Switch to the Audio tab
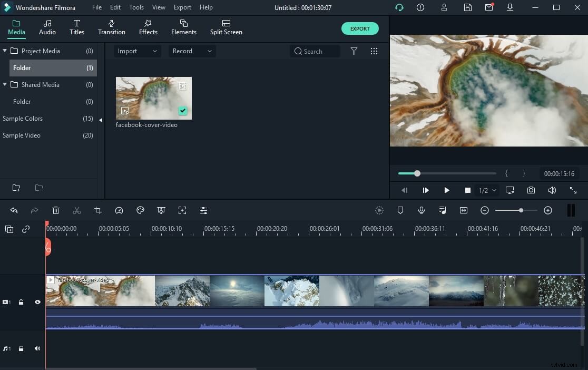 point(47,27)
